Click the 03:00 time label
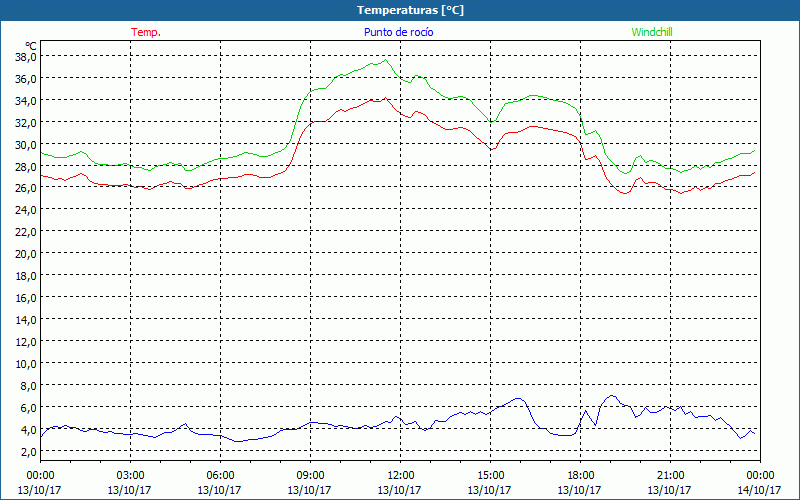Screen dimensions: 800x500 point(130,475)
